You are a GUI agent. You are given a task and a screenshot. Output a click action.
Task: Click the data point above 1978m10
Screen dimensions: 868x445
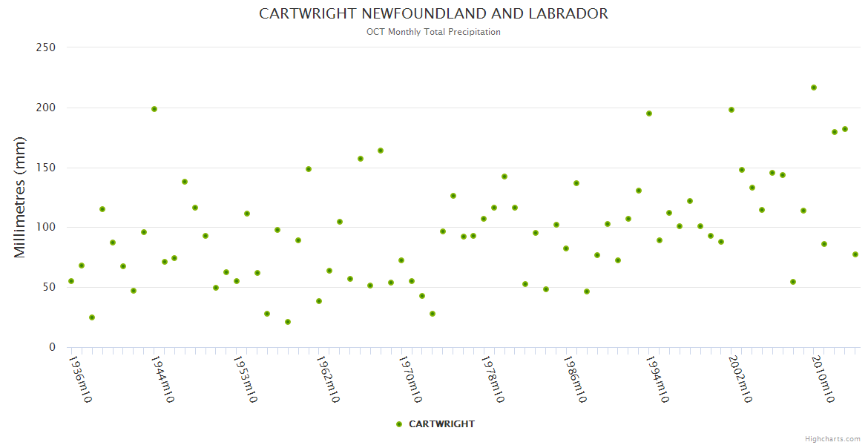pyautogui.click(x=484, y=219)
